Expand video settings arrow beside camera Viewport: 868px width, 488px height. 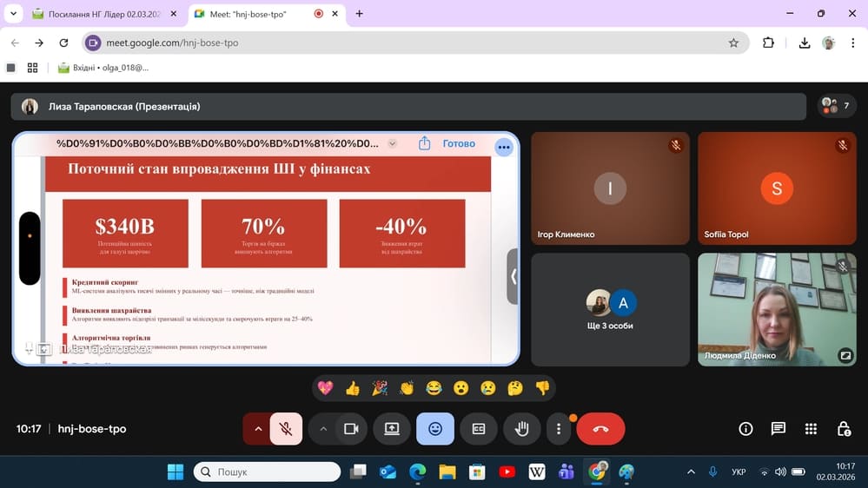tap(323, 429)
